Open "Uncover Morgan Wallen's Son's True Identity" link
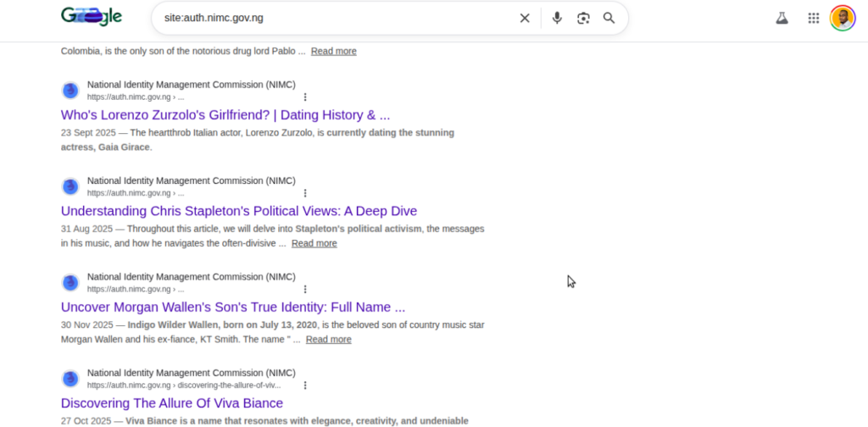Viewport: 868px width, 427px height. 233,307
